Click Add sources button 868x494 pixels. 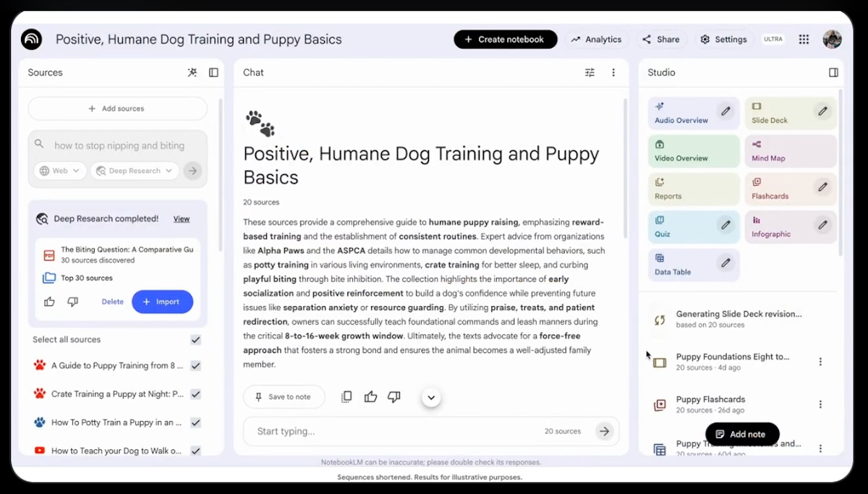coord(117,108)
